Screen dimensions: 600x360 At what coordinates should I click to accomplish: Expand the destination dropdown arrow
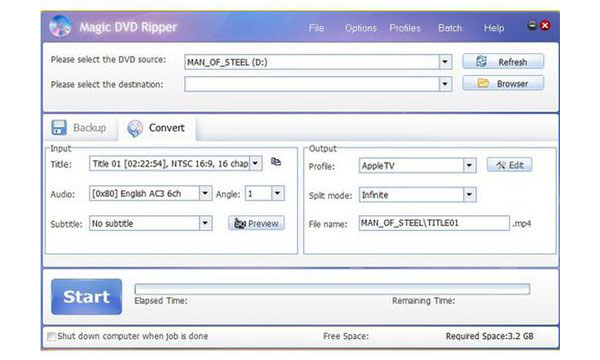click(x=445, y=84)
